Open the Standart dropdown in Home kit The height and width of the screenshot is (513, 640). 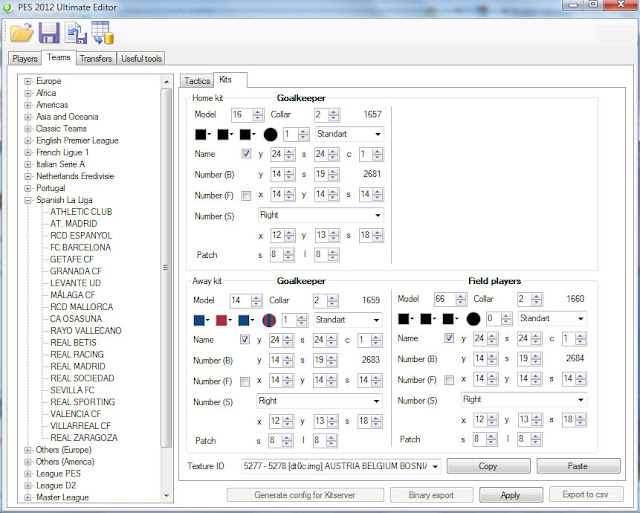pos(349,134)
